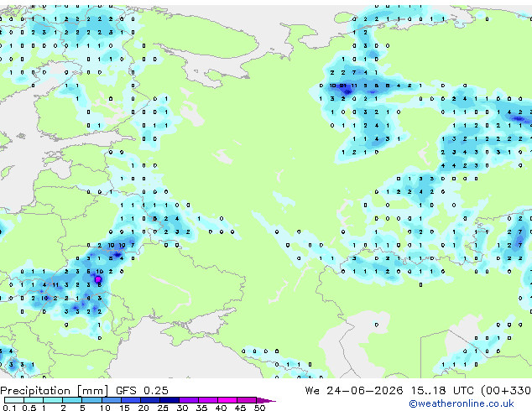Click the legend value label '10'

[105, 408]
